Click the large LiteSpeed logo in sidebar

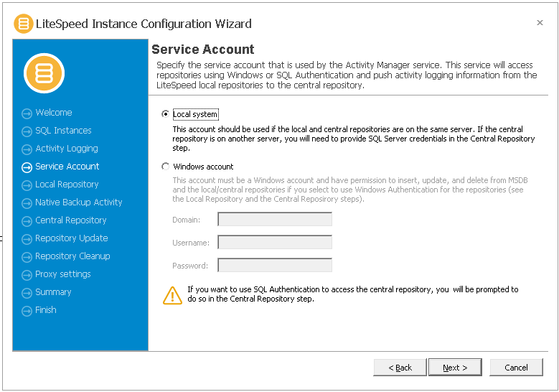point(44,73)
